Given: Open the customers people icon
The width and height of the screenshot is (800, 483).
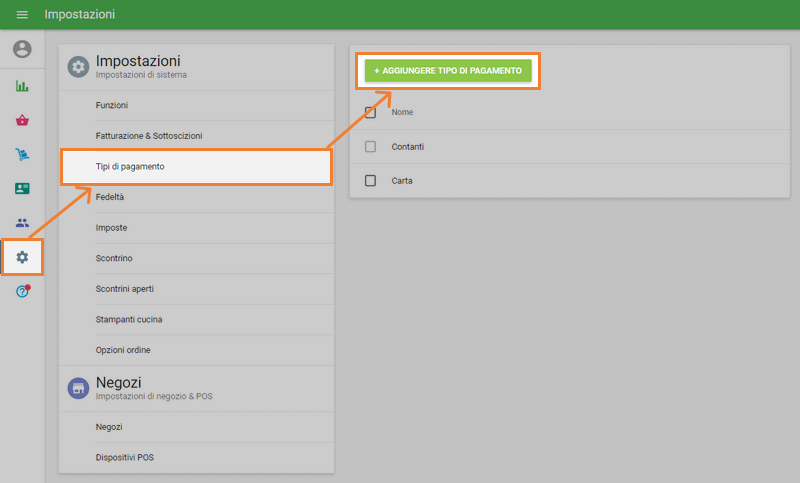Looking at the screenshot, I should [x=22, y=223].
